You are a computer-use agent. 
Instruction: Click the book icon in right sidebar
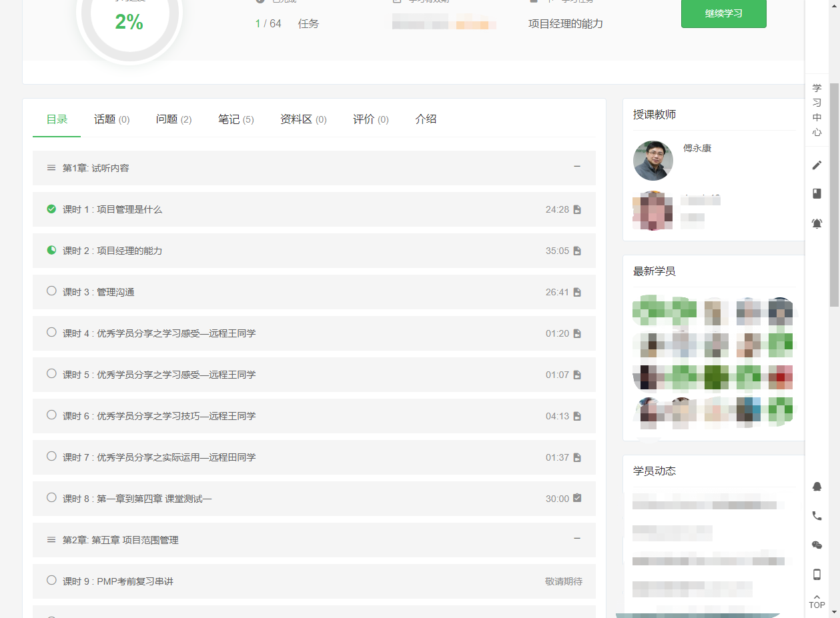pos(817,193)
